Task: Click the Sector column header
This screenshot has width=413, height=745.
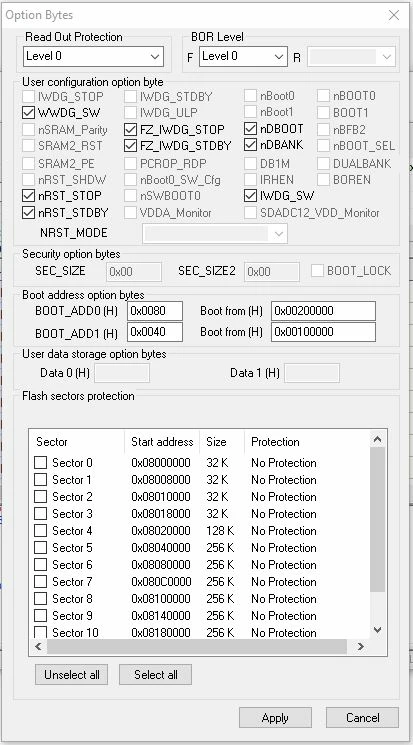Action: point(77,442)
